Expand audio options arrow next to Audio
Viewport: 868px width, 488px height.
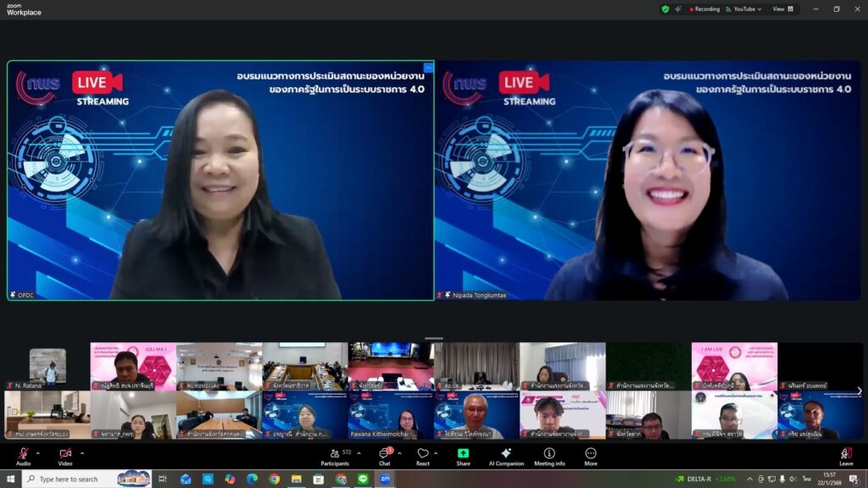(x=38, y=452)
